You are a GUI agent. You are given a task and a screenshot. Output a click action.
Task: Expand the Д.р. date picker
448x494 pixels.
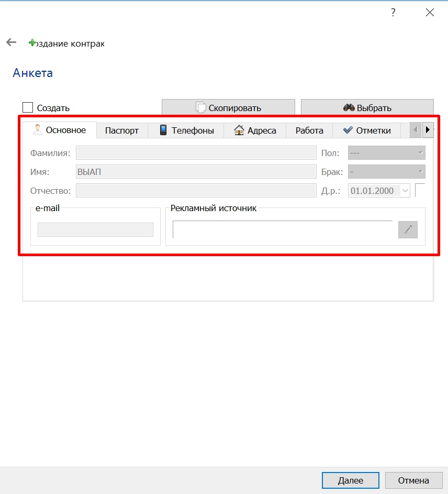pyautogui.click(x=405, y=191)
